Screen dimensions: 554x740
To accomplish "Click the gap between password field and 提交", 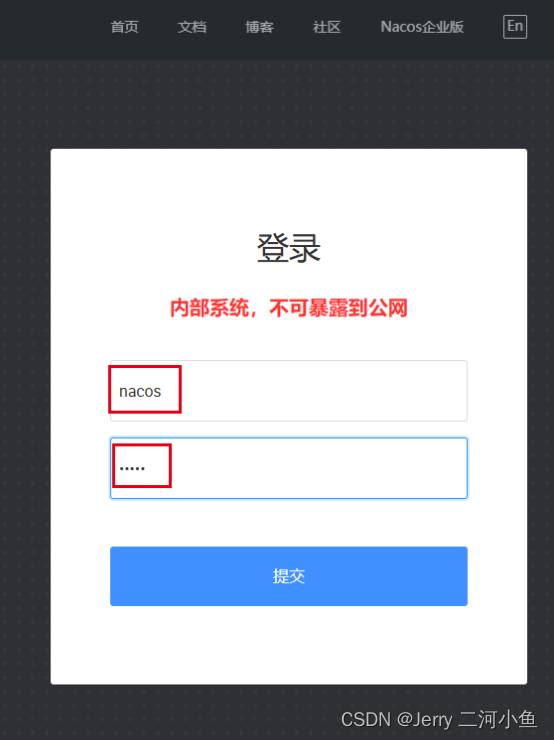I will [x=289, y=522].
